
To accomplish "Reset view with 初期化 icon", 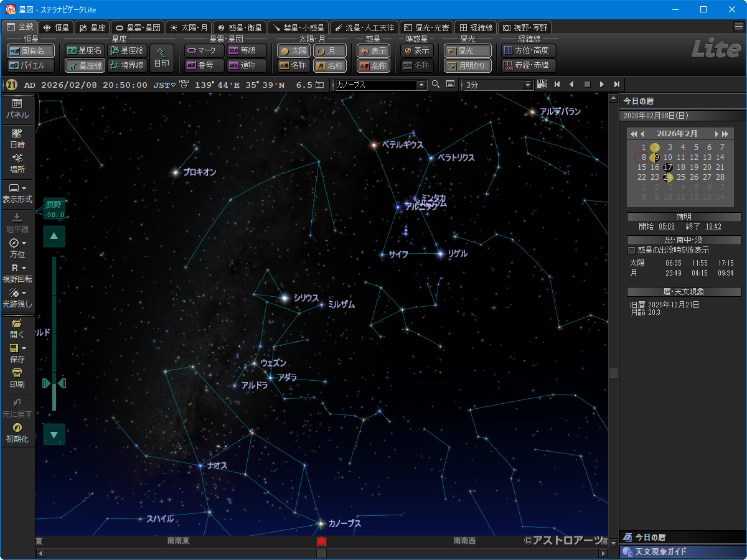I will click(x=17, y=428).
